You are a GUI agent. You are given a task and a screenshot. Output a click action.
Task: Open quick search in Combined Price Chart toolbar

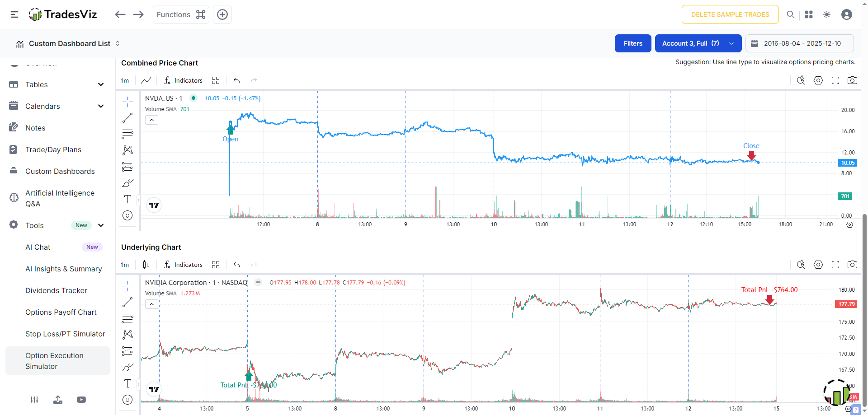coord(801,80)
